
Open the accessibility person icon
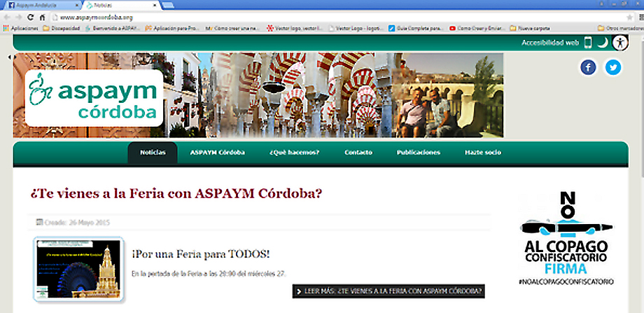pyautogui.click(x=620, y=43)
